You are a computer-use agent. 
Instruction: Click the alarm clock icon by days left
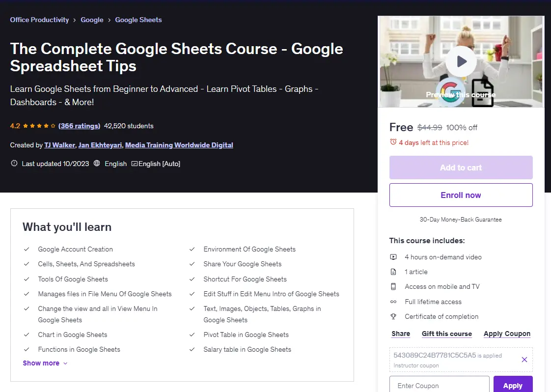[x=393, y=142]
